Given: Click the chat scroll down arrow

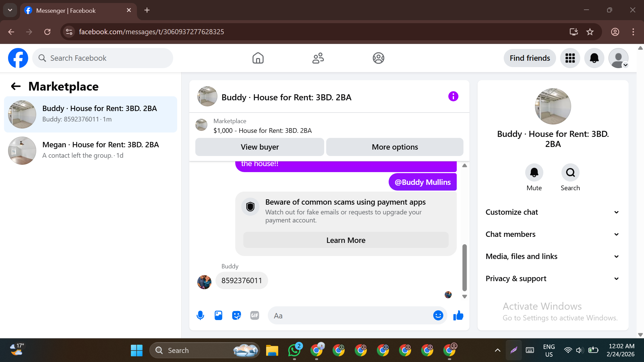Looking at the screenshot, I should point(464,297).
